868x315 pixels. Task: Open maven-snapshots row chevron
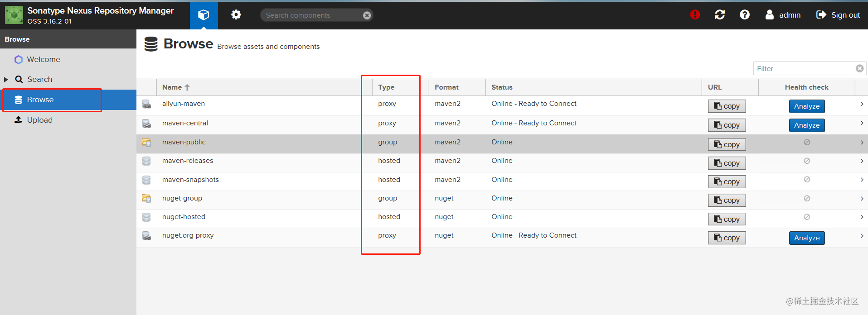(862, 180)
